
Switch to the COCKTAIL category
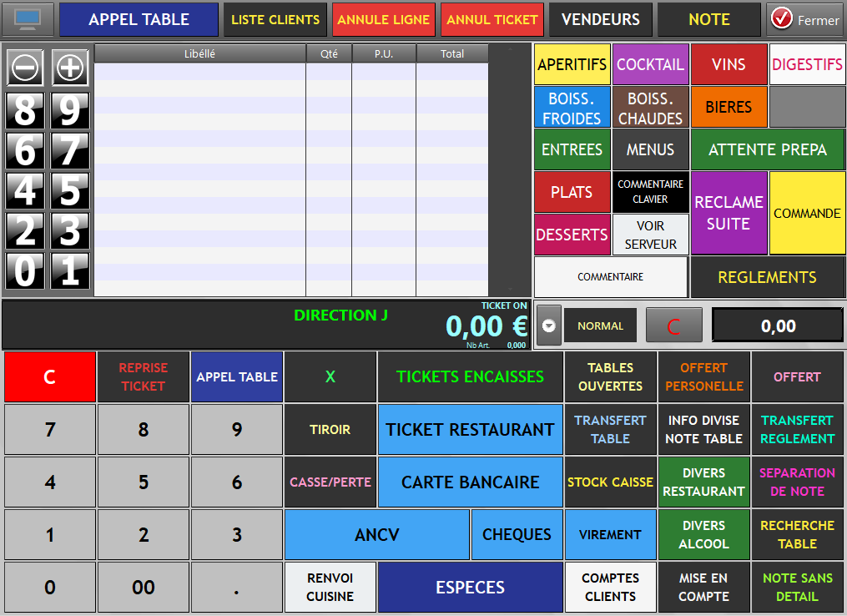coord(650,64)
